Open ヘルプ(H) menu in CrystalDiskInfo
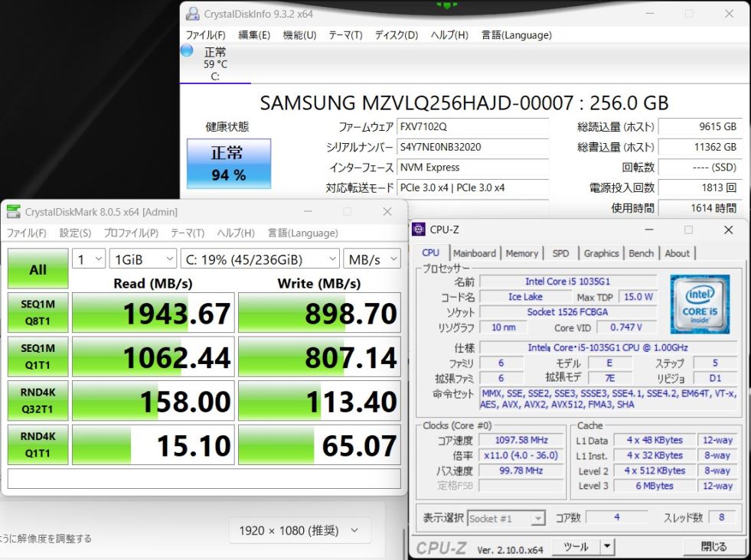751x560 pixels. [x=449, y=35]
